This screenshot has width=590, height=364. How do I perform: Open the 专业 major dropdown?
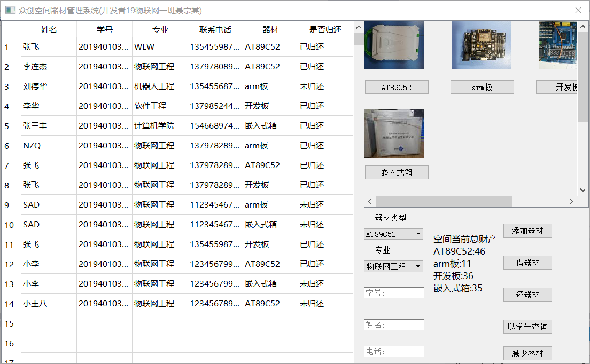[418, 266]
